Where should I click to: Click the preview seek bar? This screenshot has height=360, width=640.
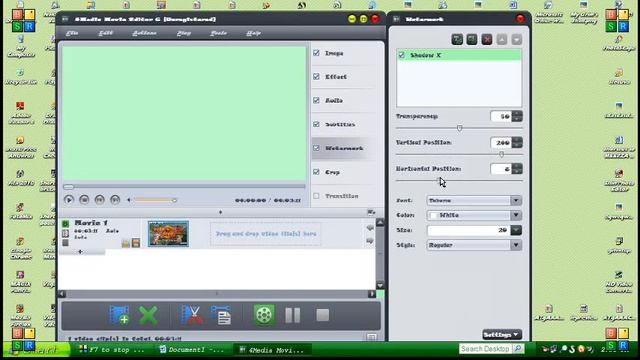(184, 187)
